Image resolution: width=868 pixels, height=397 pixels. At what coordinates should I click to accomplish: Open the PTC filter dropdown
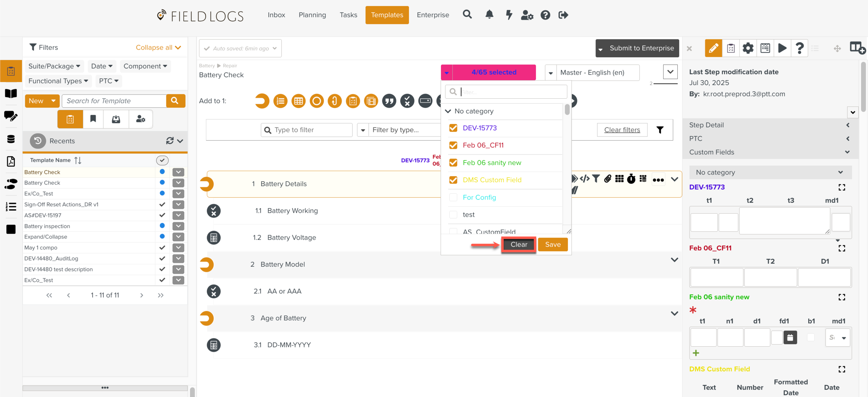pos(108,81)
